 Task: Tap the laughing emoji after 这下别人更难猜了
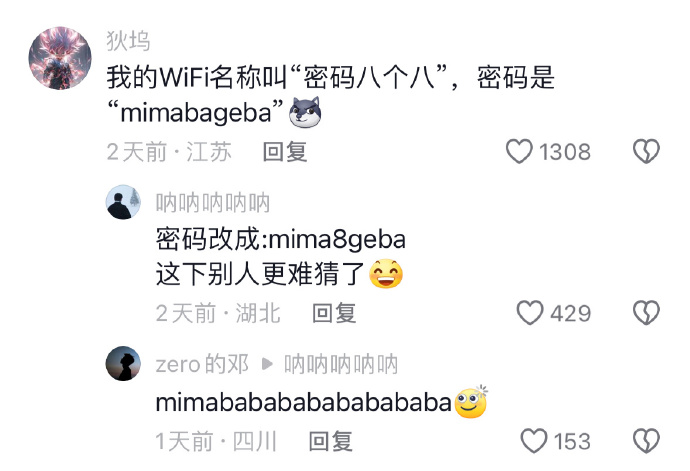386,274
